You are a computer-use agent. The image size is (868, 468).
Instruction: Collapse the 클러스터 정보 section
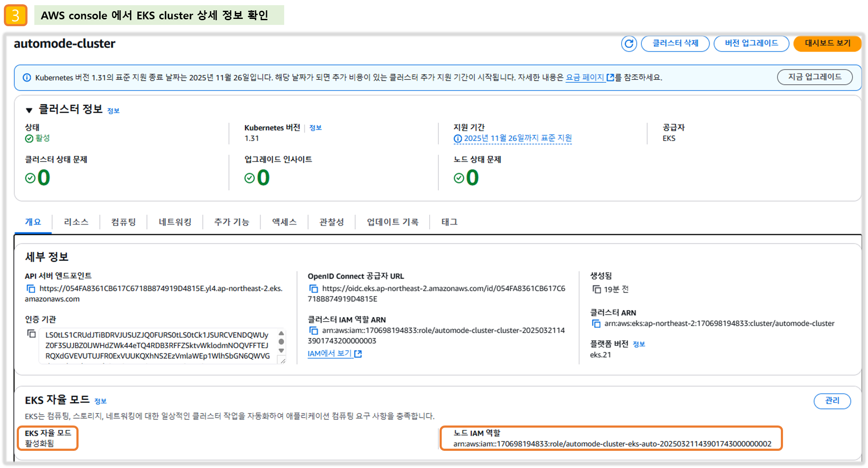point(29,110)
